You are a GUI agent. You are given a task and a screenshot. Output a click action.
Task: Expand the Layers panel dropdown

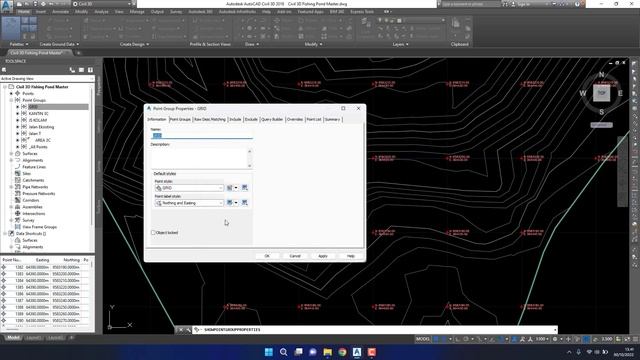(x=400, y=44)
